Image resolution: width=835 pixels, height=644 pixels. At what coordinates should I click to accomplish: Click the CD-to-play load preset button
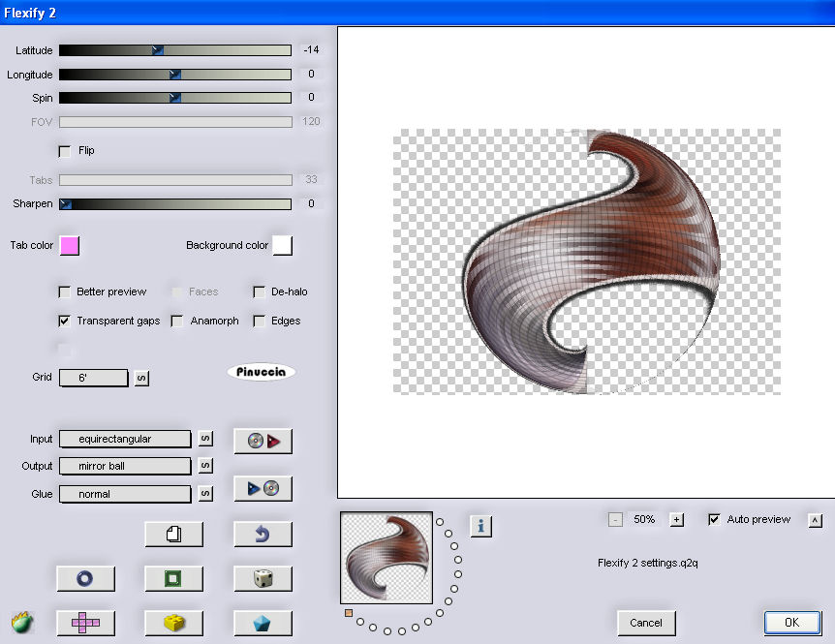[263, 441]
